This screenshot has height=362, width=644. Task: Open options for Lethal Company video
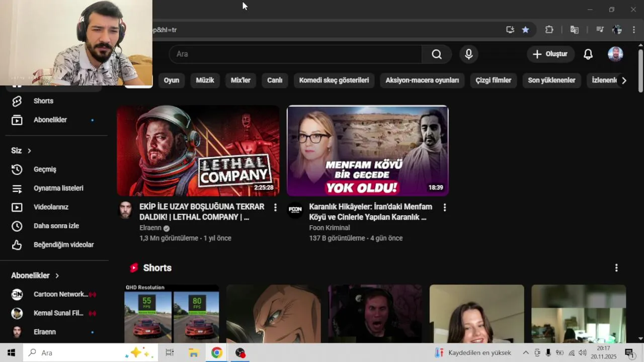[x=275, y=207]
